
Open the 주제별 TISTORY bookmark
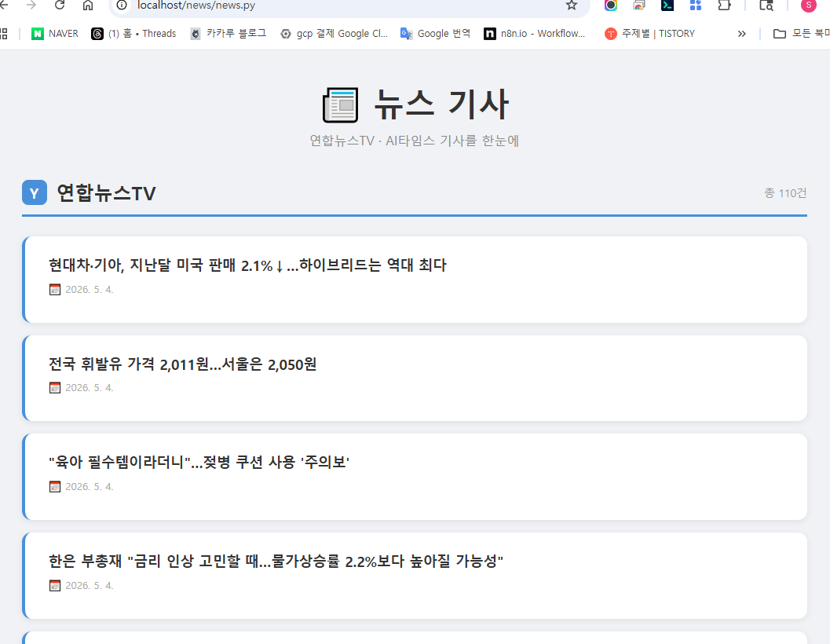pyautogui.click(x=649, y=33)
